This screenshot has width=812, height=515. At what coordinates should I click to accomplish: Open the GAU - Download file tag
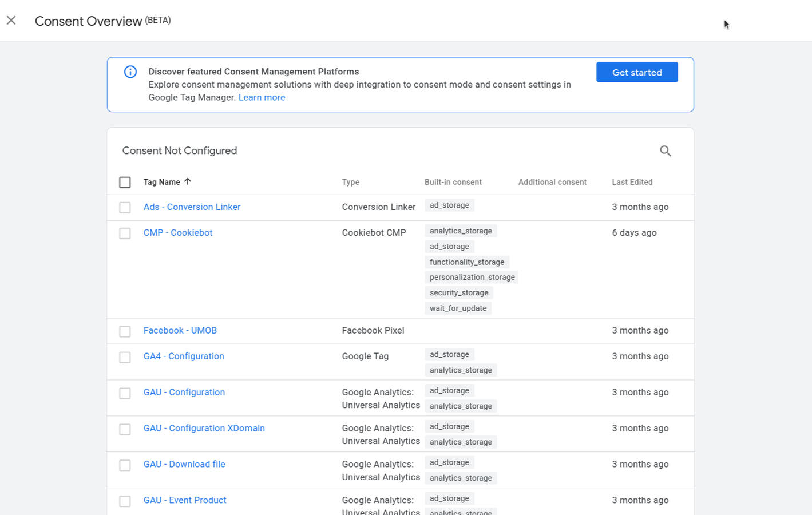click(184, 465)
